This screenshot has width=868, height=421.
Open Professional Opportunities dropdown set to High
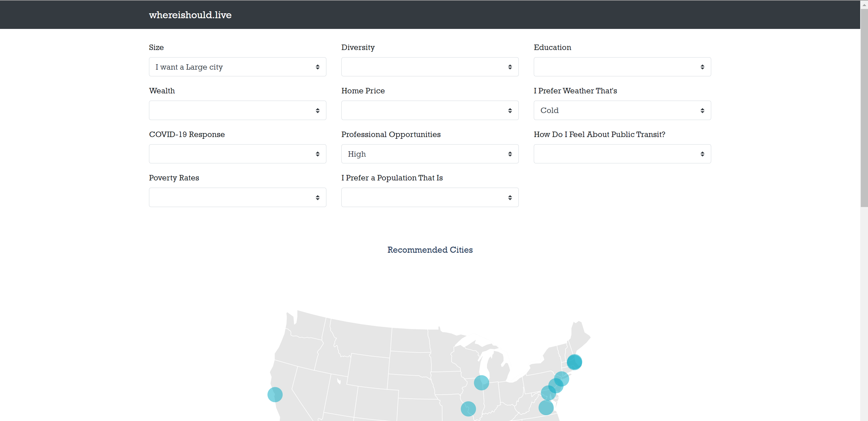pyautogui.click(x=430, y=154)
